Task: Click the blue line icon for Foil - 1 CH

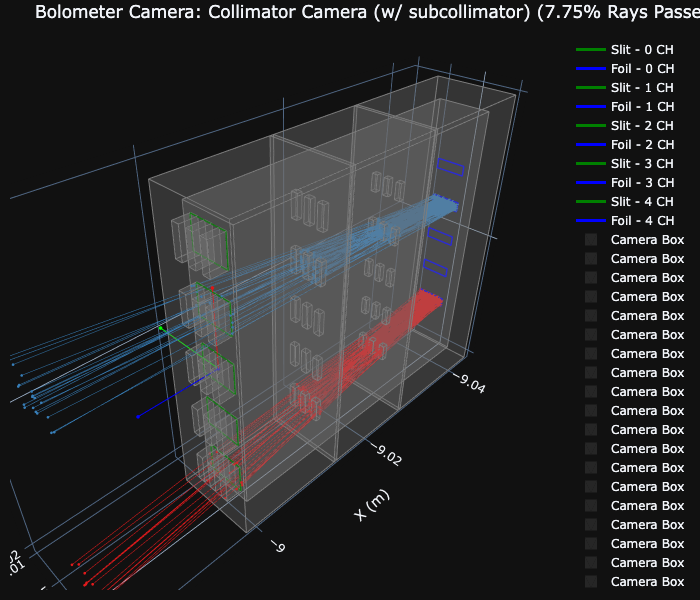Action: tap(590, 106)
